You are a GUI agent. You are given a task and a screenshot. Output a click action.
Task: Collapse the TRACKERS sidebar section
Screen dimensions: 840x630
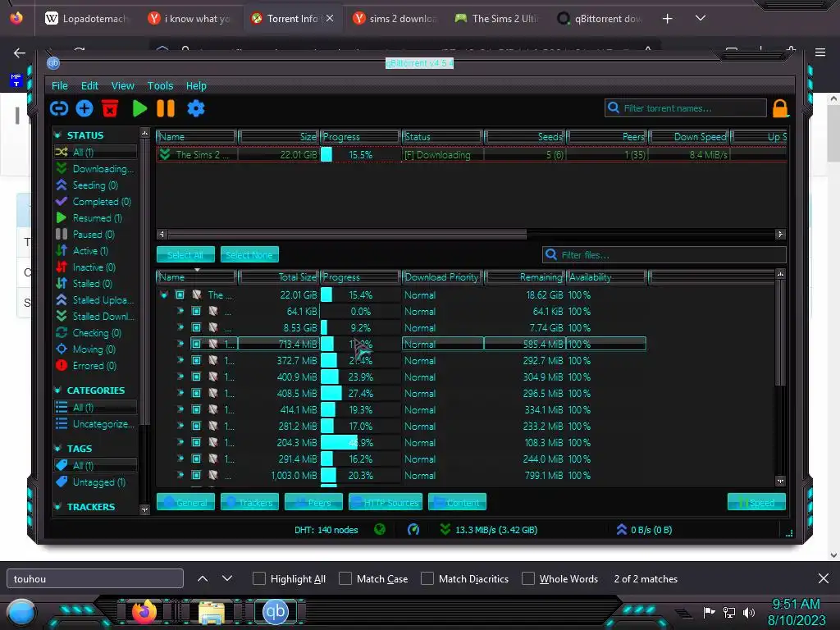tap(58, 507)
